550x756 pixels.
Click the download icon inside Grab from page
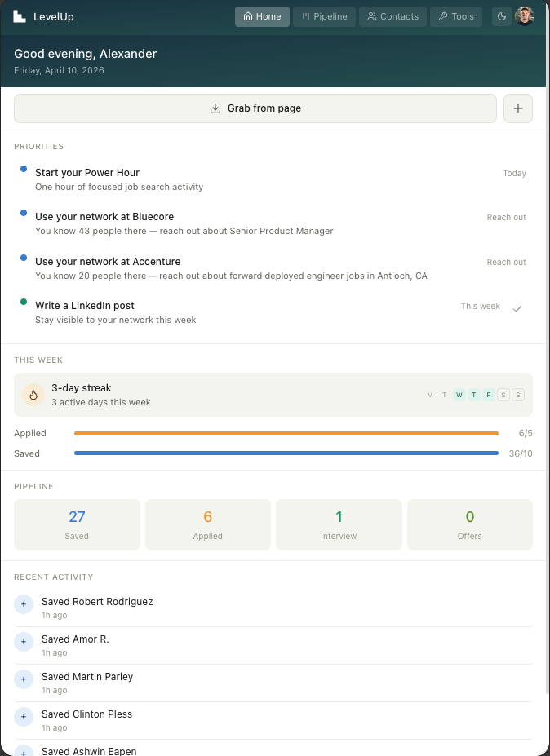point(215,108)
